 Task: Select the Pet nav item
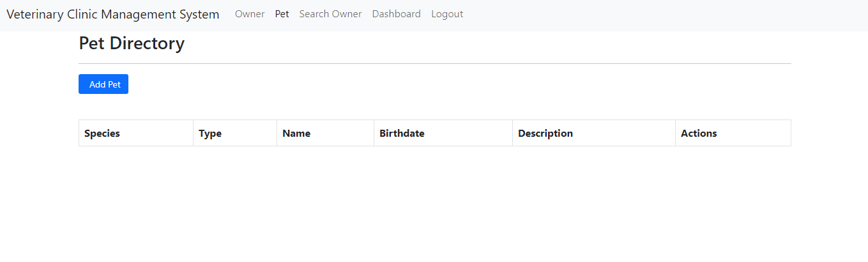(282, 14)
